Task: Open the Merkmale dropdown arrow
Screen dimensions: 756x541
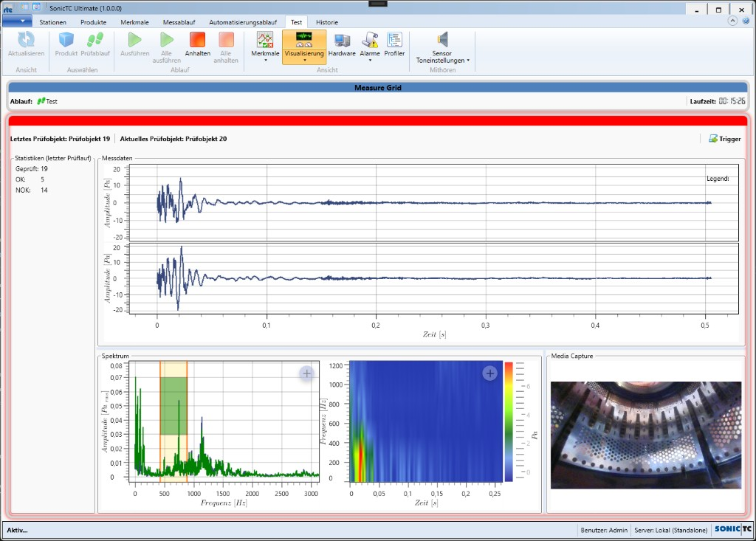Action: [265, 61]
